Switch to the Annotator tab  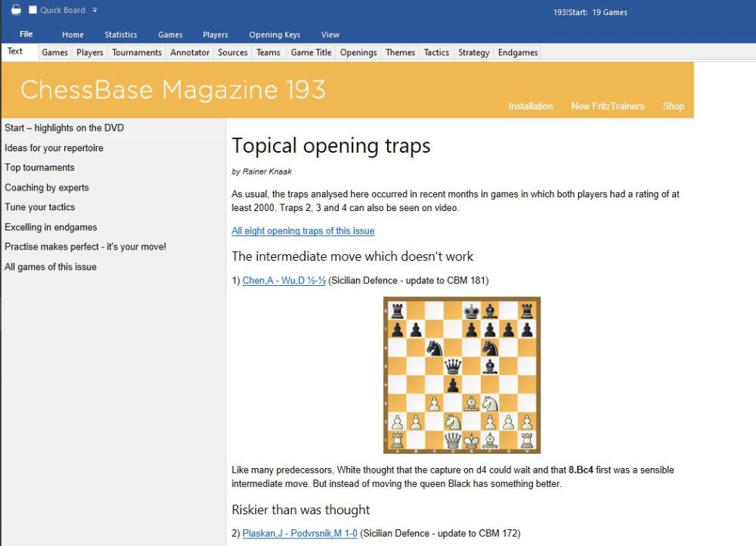[x=190, y=52]
